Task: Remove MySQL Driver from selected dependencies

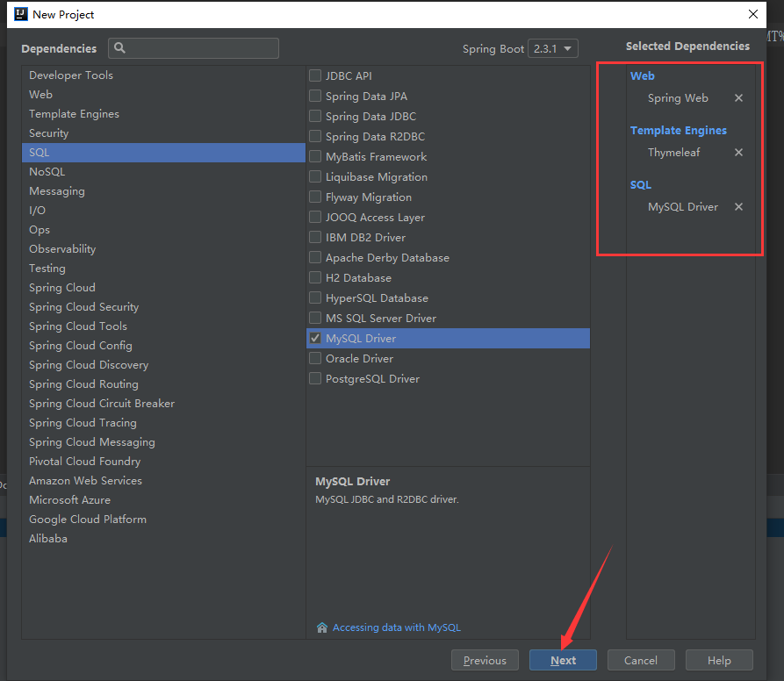Action: [738, 207]
